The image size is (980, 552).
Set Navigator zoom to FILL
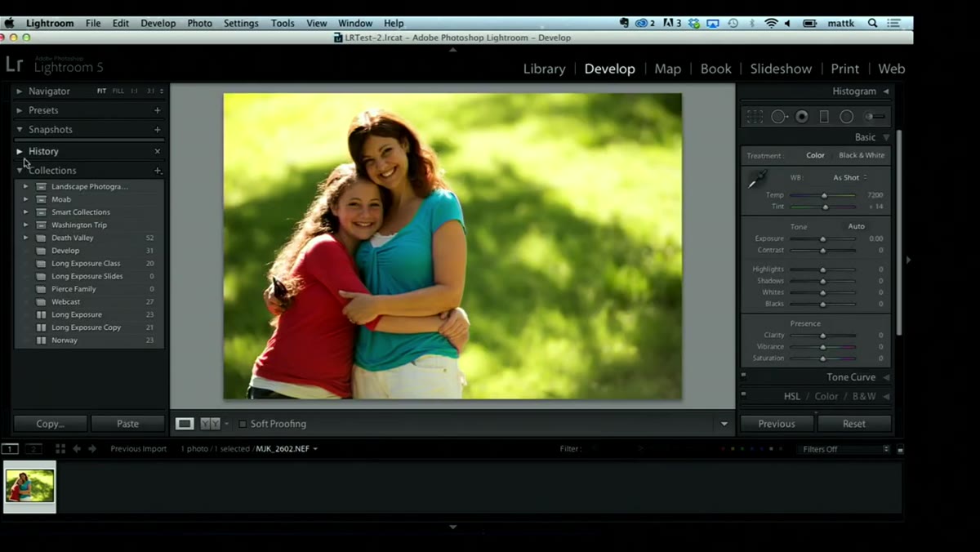(x=118, y=91)
